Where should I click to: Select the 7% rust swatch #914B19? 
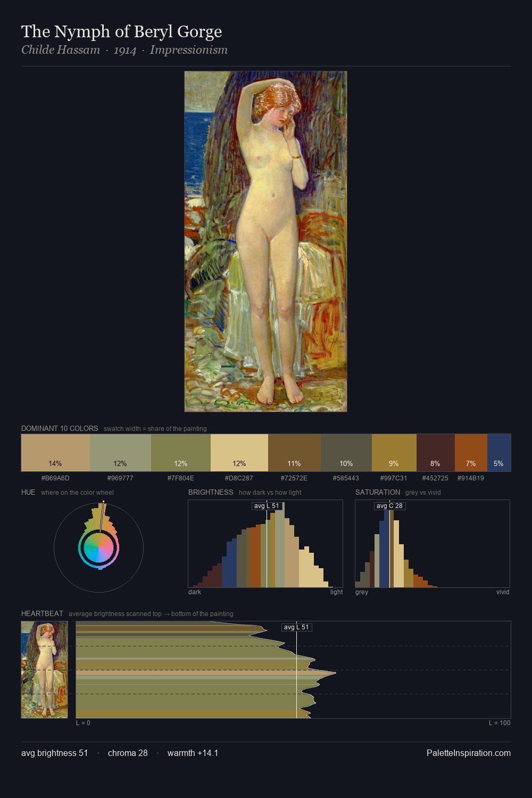(471, 453)
